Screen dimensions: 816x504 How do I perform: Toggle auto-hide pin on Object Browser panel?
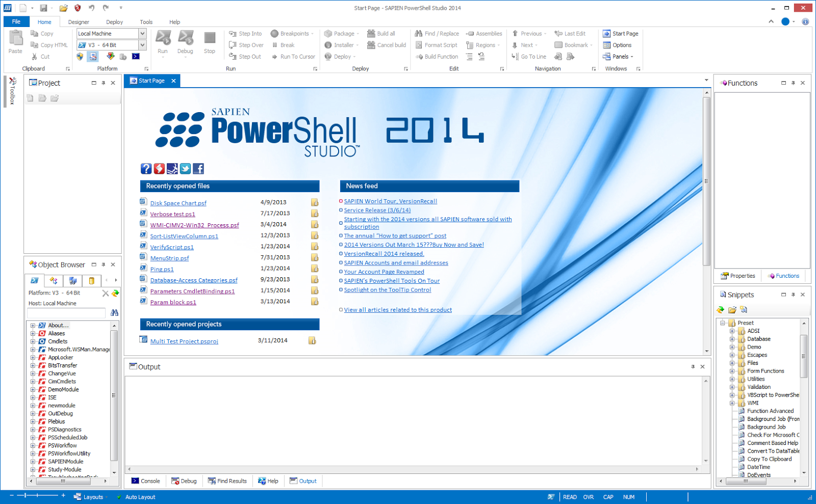coord(104,264)
